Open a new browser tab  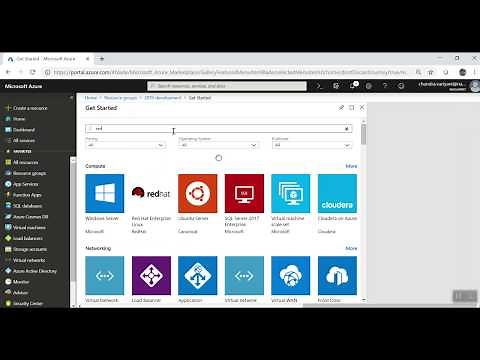coord(101,59)
